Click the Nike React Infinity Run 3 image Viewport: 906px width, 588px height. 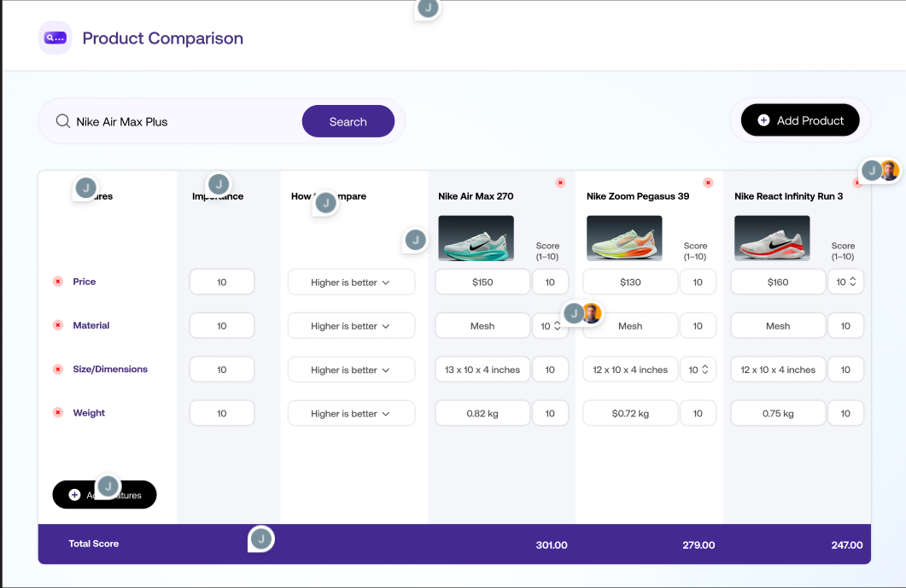coord(772,238)
